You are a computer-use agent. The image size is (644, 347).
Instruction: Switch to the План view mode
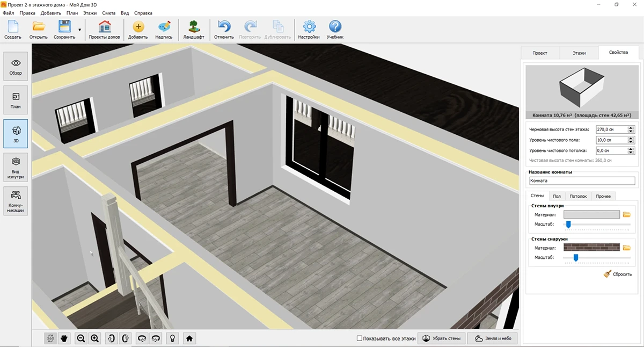coord(16,100)
